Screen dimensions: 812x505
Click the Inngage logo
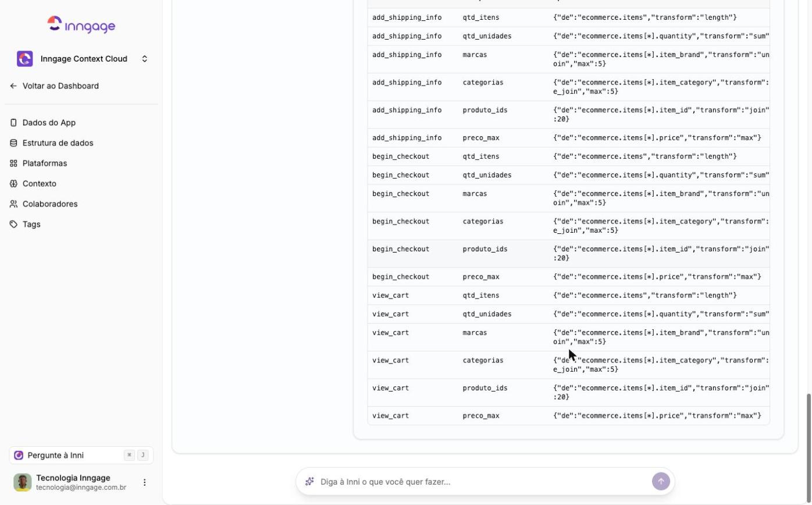[81, 24]
